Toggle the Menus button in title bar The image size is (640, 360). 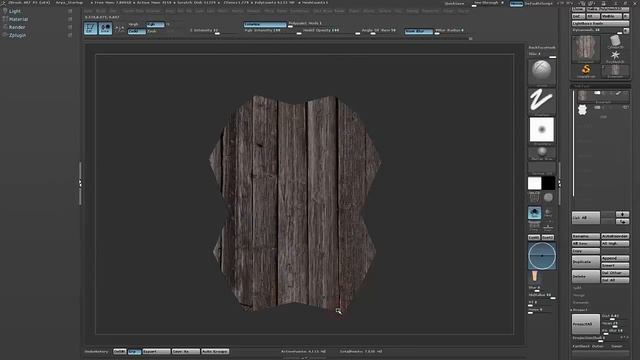tap(516, 3)
